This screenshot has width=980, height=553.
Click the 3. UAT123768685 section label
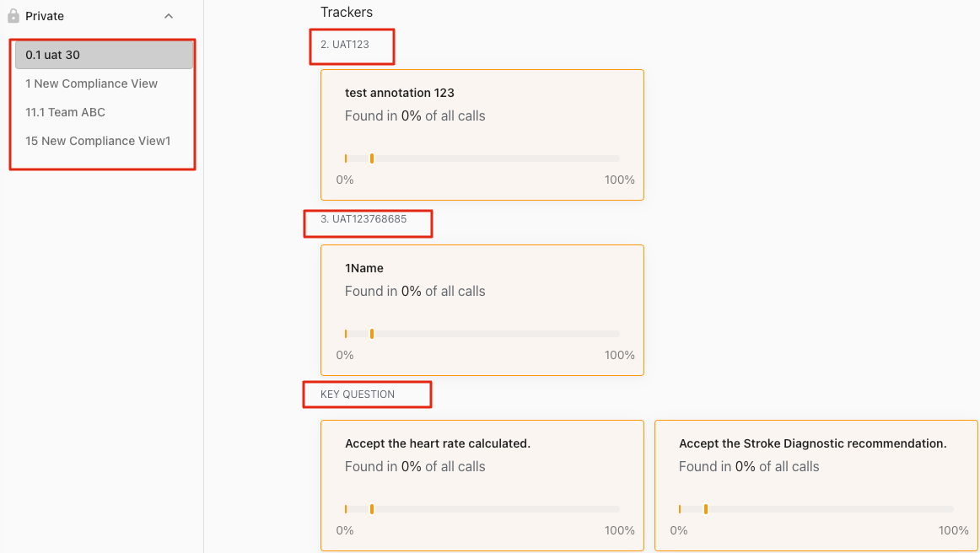pyautogui.click(x=363, y=219)
